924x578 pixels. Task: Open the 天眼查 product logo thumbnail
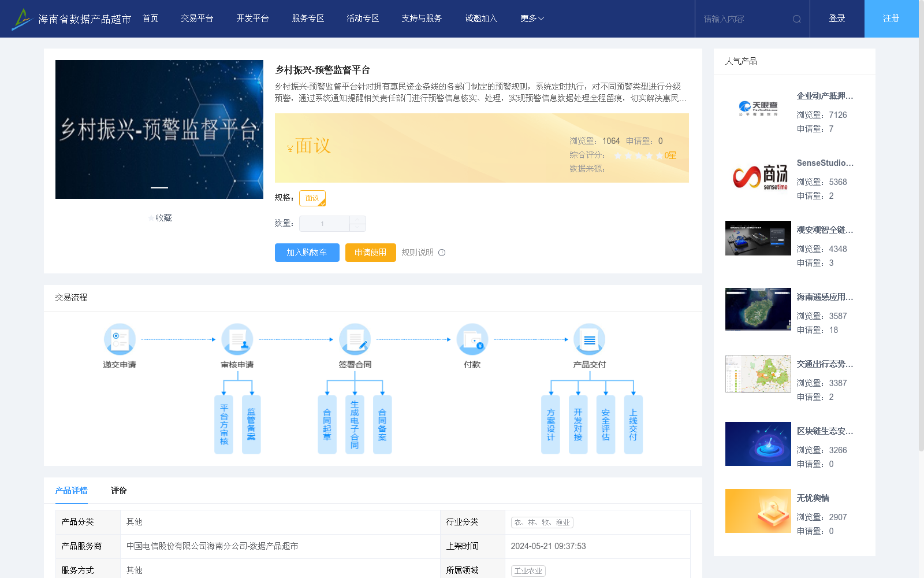click(x=758, y=109)
